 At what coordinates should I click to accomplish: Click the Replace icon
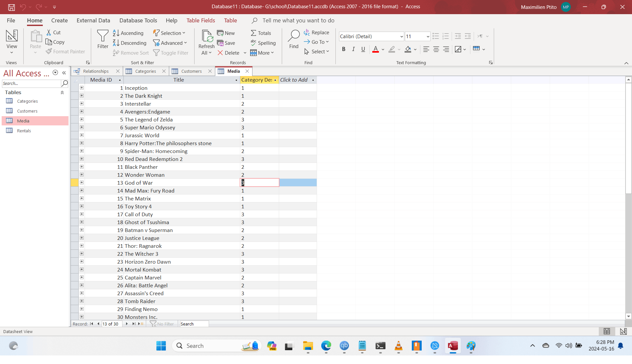point(316,32)
